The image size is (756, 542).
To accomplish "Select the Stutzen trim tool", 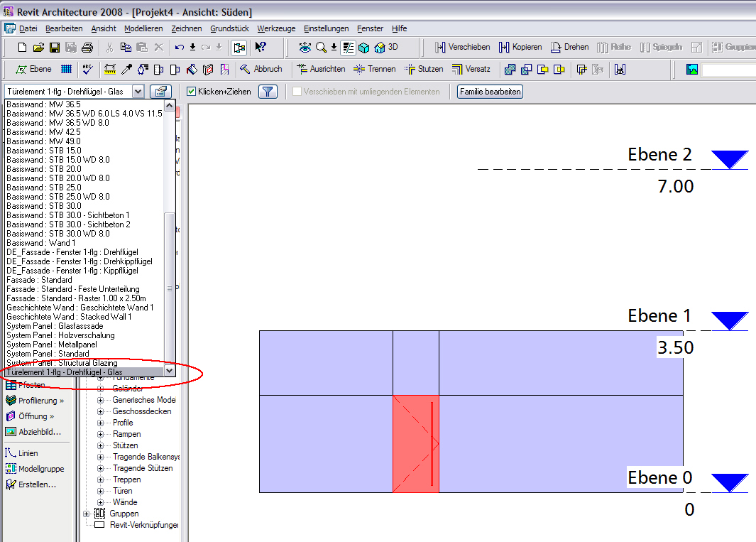I will (424, 69).
